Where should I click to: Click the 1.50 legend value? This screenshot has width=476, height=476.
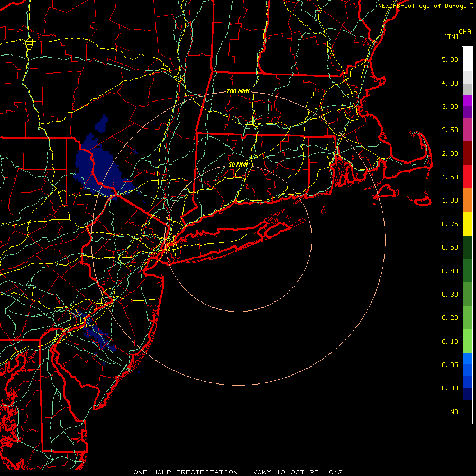[450, 177]
